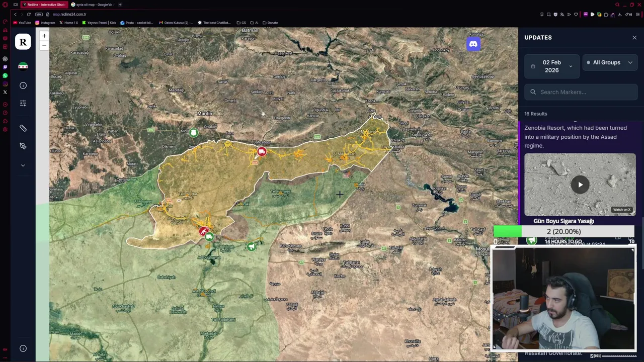This screenshot has width=644, height=362.
Task: Open the AI assistant toolbar button
Action: [x=628, y=14]
